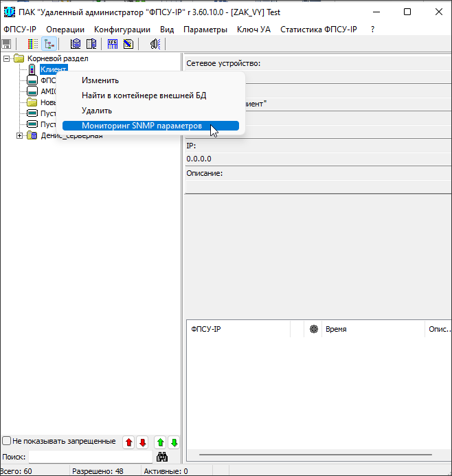
Task: Click the speaker sound toolbar icon
Action: (x=155, y=44)
